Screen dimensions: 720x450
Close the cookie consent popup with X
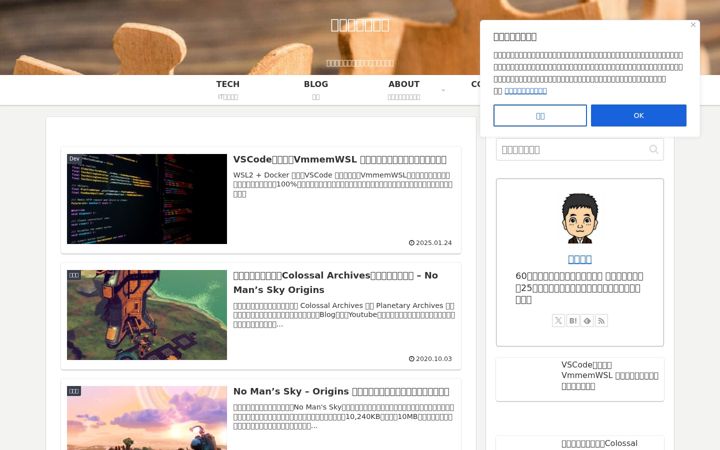(693, 25)
